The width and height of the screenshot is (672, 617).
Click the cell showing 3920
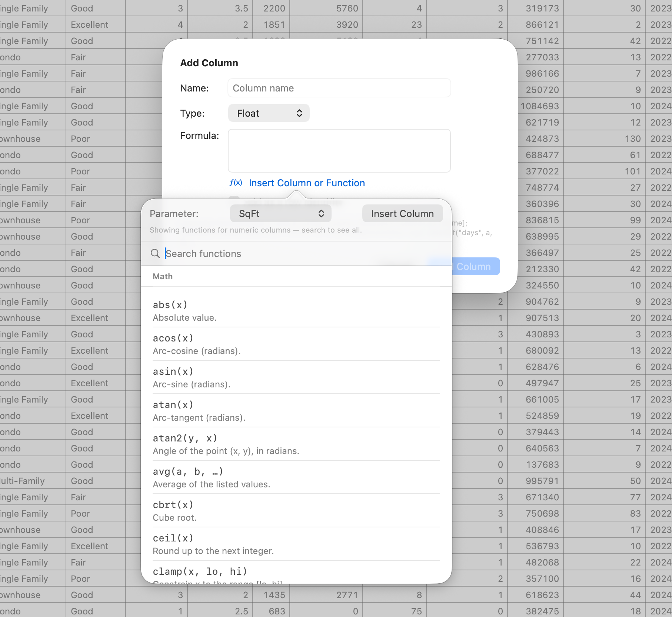tap(326, 24)
